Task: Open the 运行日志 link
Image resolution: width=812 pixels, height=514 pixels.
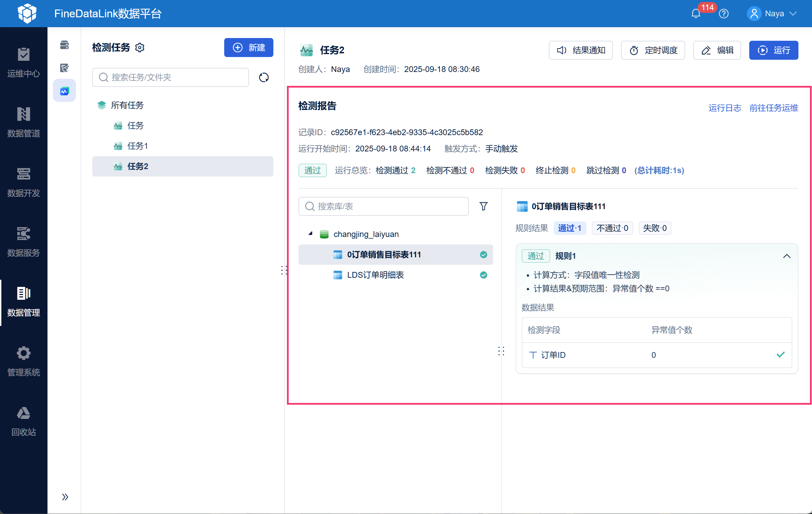Action: pos(725,108)
